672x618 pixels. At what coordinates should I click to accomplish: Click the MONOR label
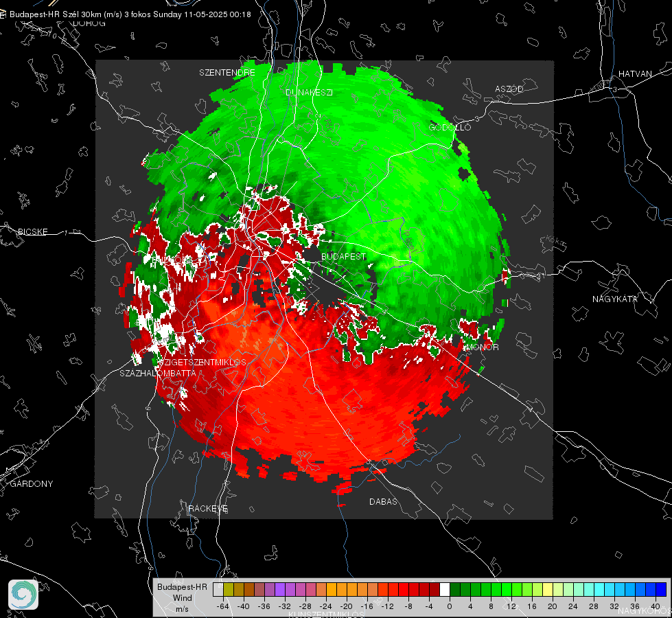click(x=483, y=347)
